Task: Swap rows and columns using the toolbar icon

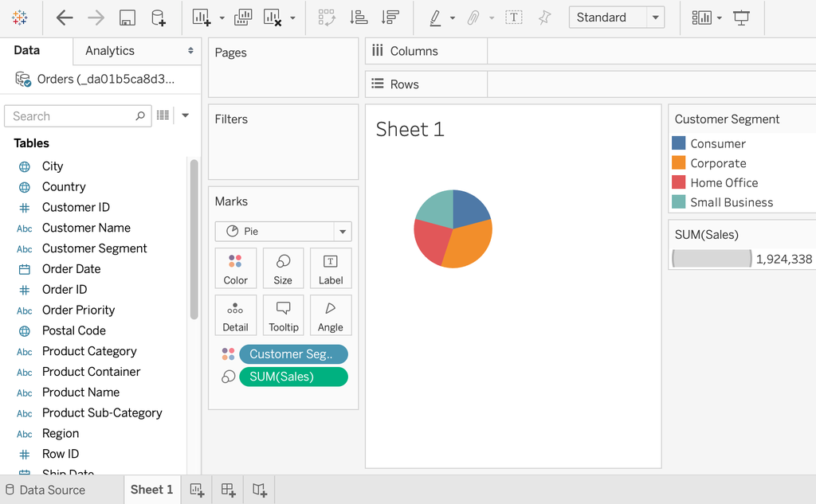Action: 327,18
